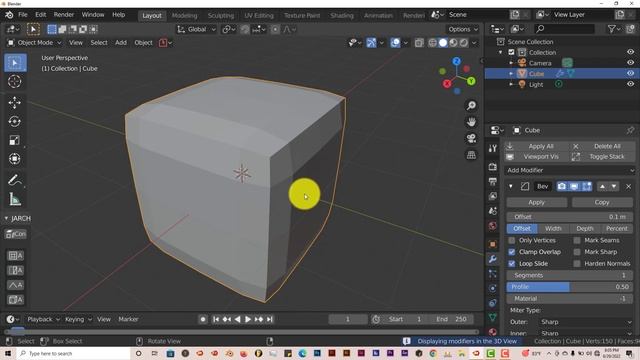This screenshot has width=640, height=360.
Task: Open the Add Modifier dropdown
Action: pyautogui.click(x=570, y=170)
